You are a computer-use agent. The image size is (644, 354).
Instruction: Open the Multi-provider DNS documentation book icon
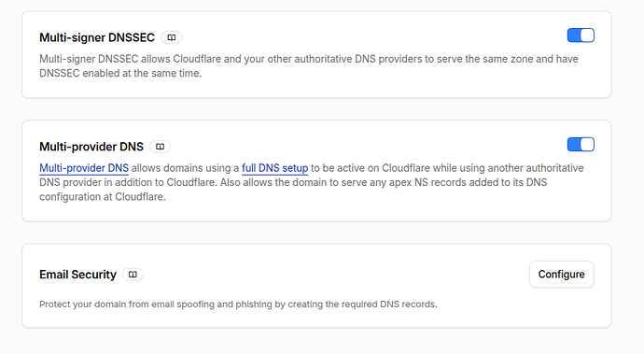(x=161, y=147)
